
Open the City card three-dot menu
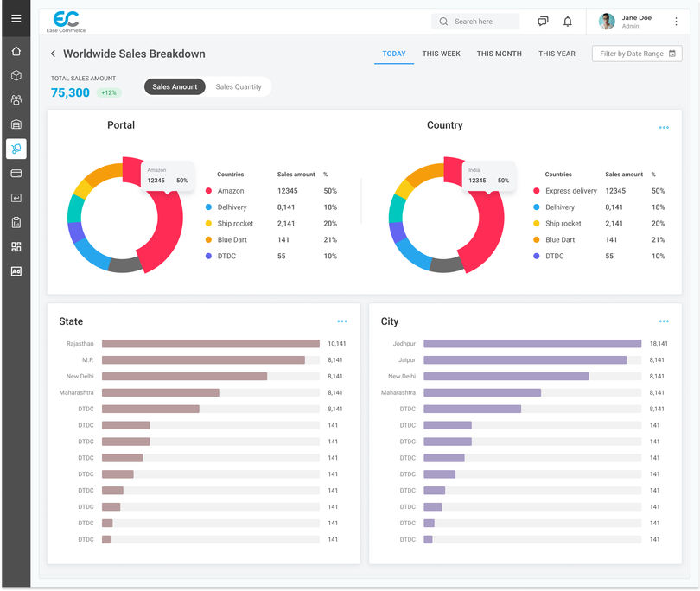tap(664, 321)
